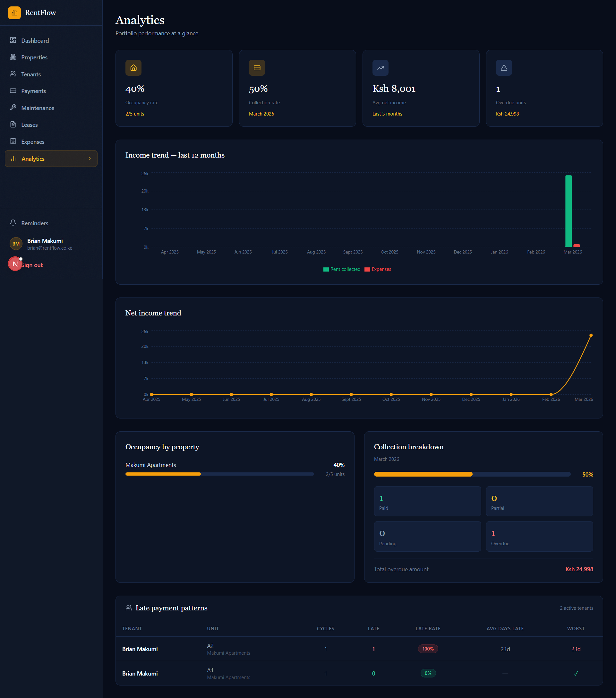
Task: Toggle the Rent collected legend swatch
Action: click(326, 270)
